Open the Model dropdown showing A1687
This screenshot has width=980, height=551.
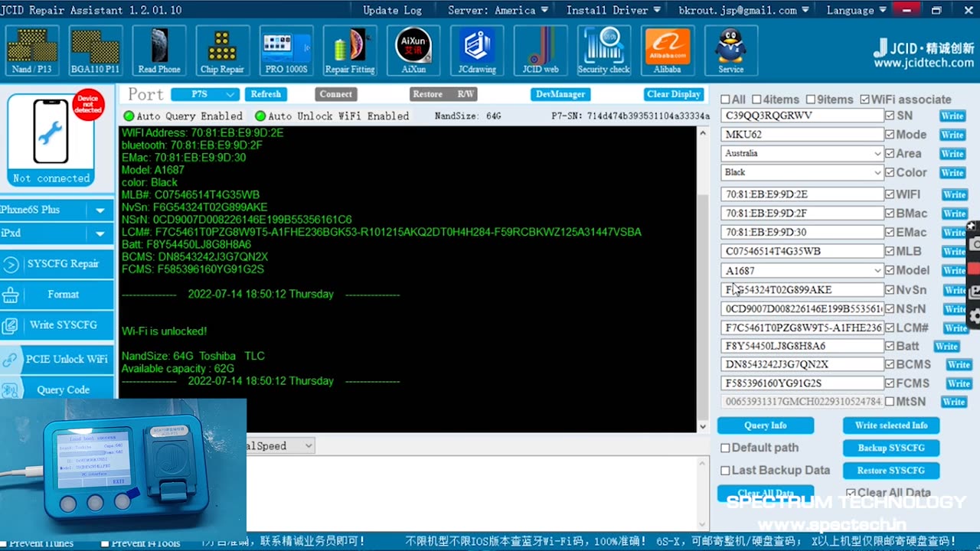[x=802, y=270]
